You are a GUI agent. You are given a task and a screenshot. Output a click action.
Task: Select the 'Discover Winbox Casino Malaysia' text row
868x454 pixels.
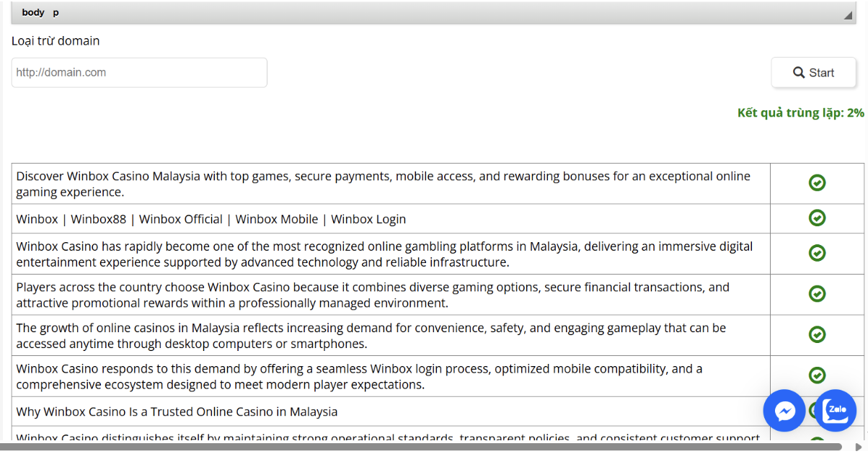[288, 183]
